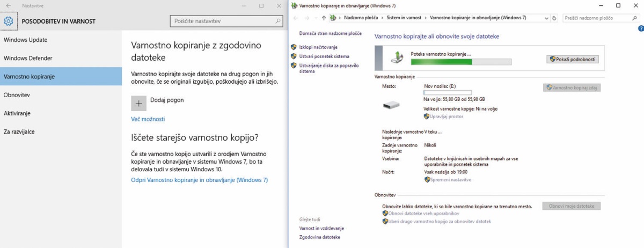This screenshot has height=248, width=644.
Task: Open the Aktiviranje settings section
Action: tap(61, 113)
